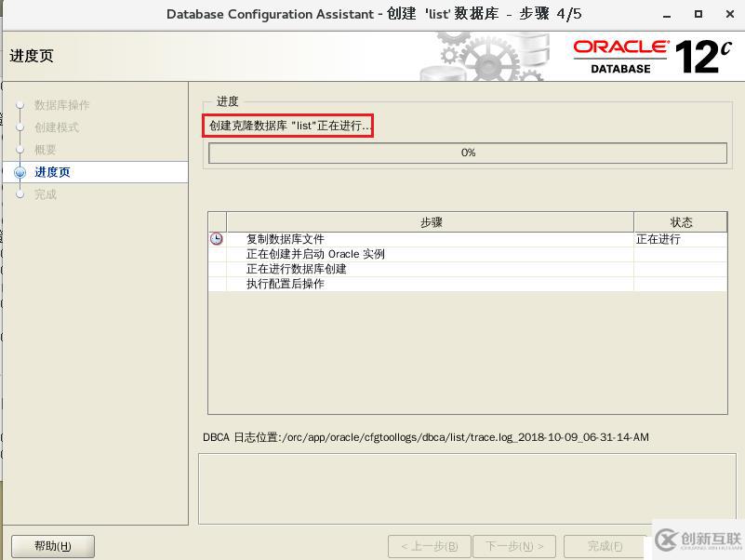This screenshot has width=745, height=560.
Task: Select the 正在进行数据库创建 row
Action: coord(468,269)
